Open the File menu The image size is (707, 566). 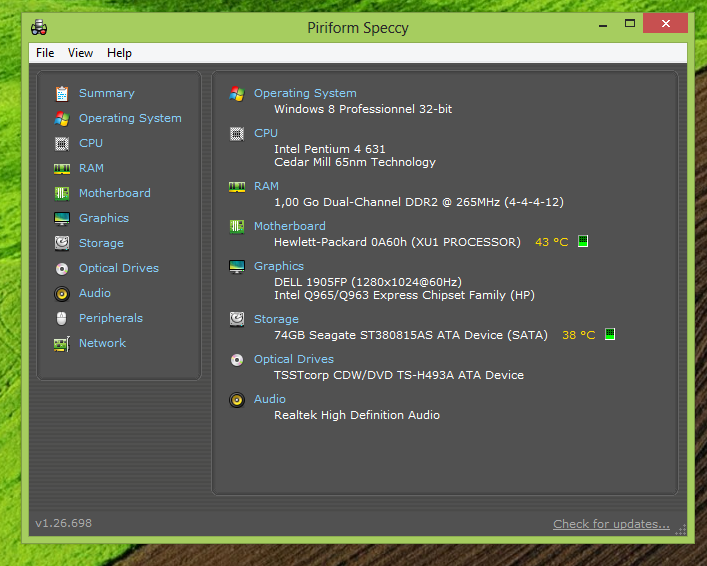pyautogui.click(x=45, y=53)
